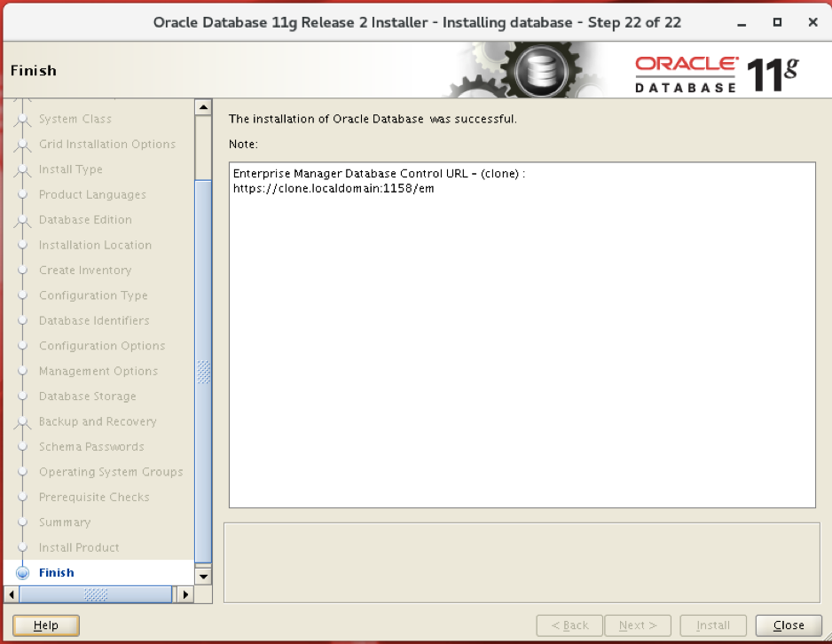This screenshot has width=832, height=644.
Task: Open the Help dialog
Action: coord(45,624)
